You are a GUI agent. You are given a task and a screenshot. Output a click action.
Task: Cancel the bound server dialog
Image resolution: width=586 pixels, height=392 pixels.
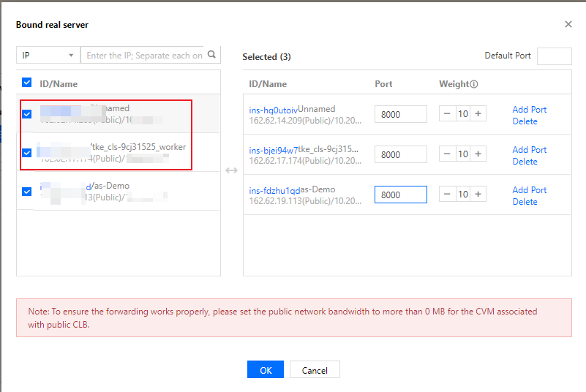[x=315, y=370]
